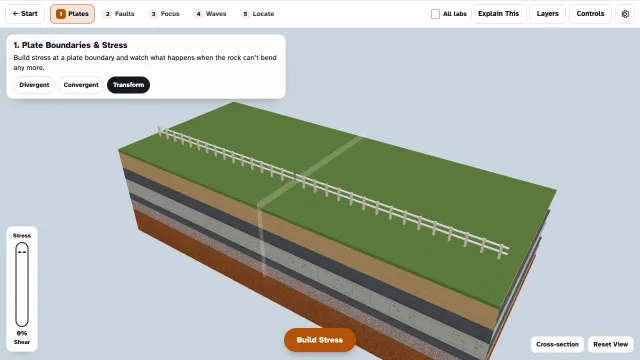Select the Convergent boundary option
The image size is (640, 360).
coord(81,85)
